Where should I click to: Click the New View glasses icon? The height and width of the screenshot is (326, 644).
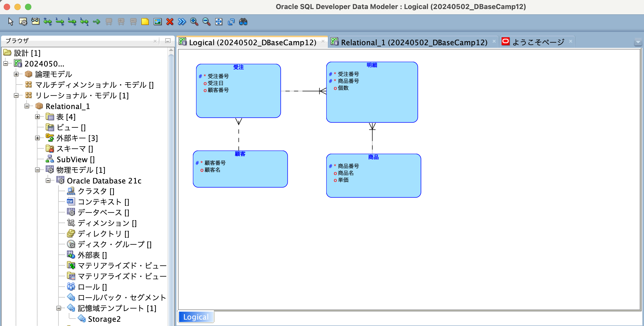[35, 22]
